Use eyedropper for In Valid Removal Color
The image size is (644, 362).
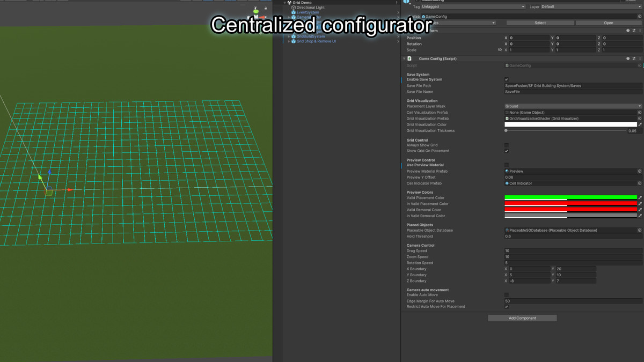(640, 216)
